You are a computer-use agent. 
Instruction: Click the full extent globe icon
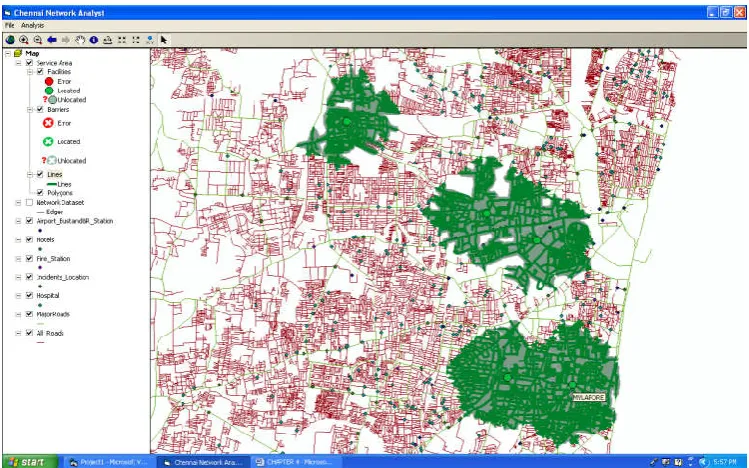click(10, 40)
